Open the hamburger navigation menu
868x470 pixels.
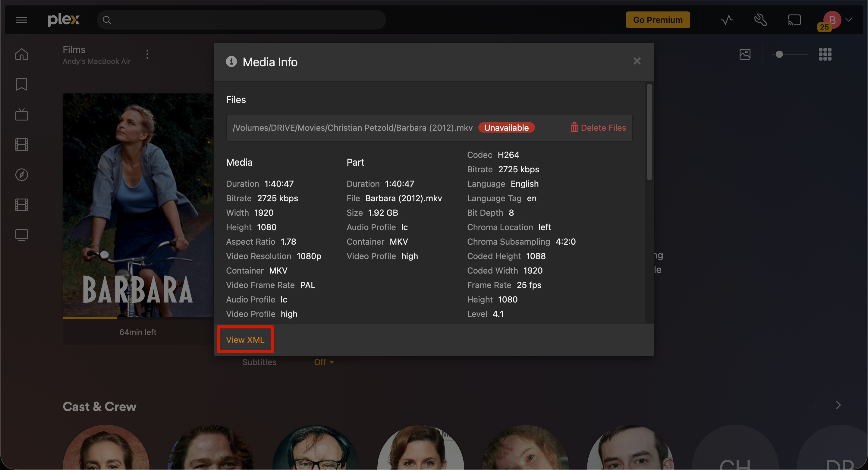coord(22,20)
